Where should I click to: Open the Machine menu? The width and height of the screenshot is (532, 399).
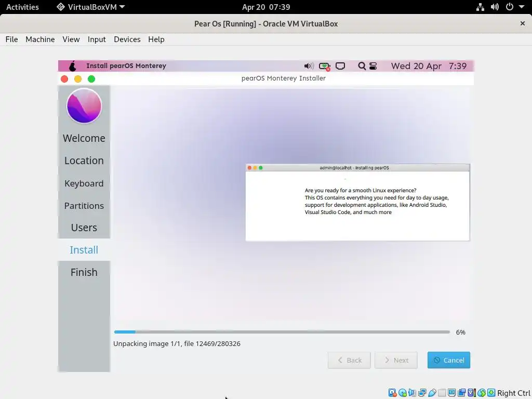[40, 39]
